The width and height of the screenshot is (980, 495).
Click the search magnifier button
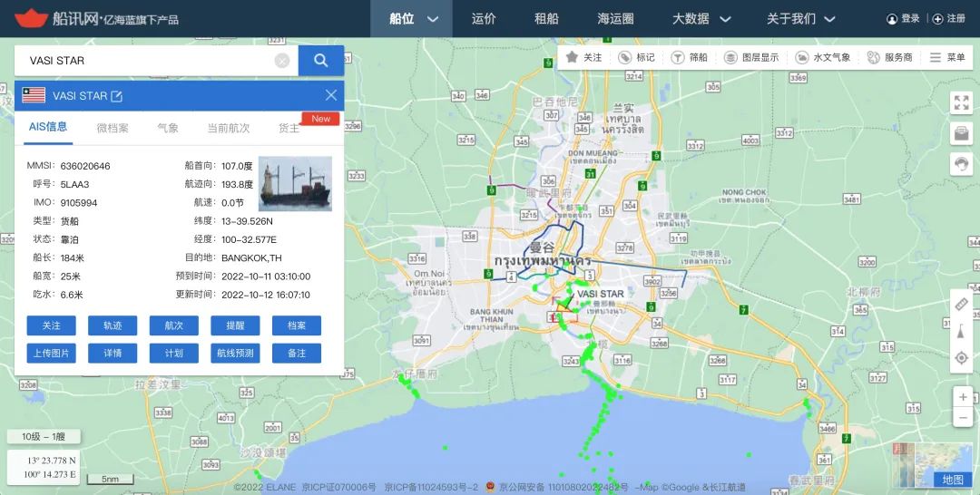pos(320,61)
